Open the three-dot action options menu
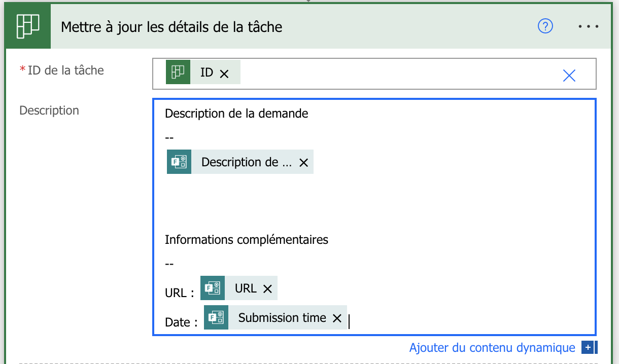Viewport: 619px width, 364px height. [x=589, y=26]
